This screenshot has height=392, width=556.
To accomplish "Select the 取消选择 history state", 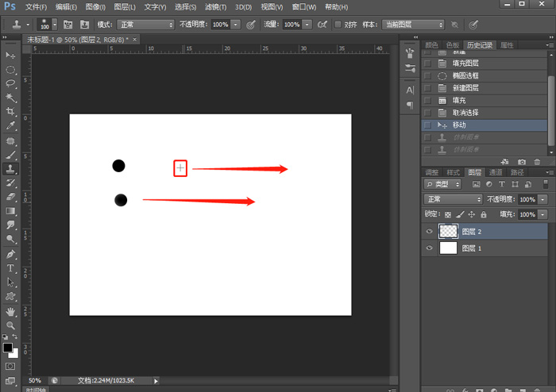I will (x=485, y=113).
